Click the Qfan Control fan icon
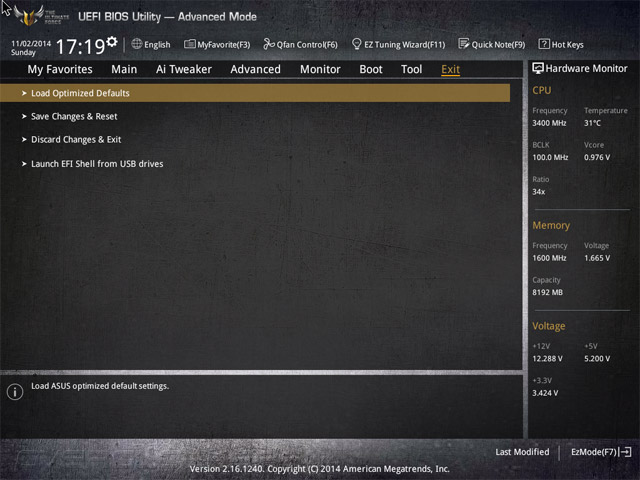This screenshot has height=480, width=640. (269, 44)
